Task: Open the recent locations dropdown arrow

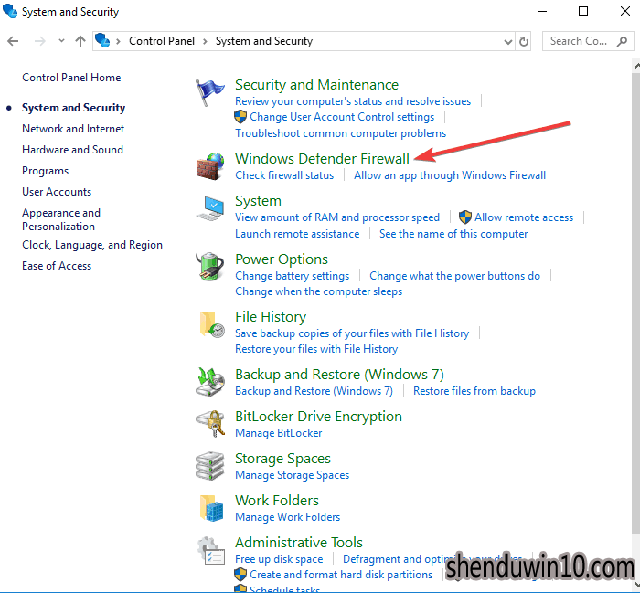Action: (x=61, y=40)
